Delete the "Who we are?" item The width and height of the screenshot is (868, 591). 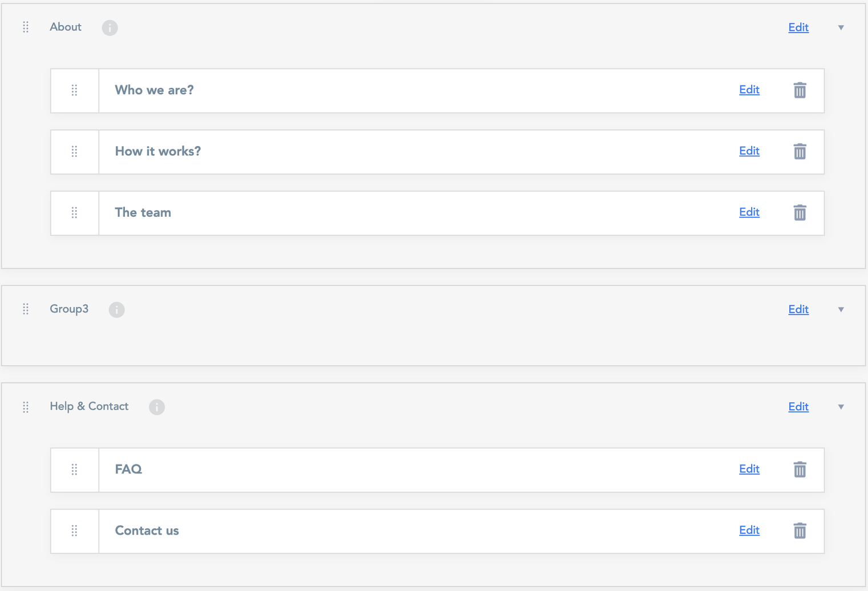click(x=800, y=90)
